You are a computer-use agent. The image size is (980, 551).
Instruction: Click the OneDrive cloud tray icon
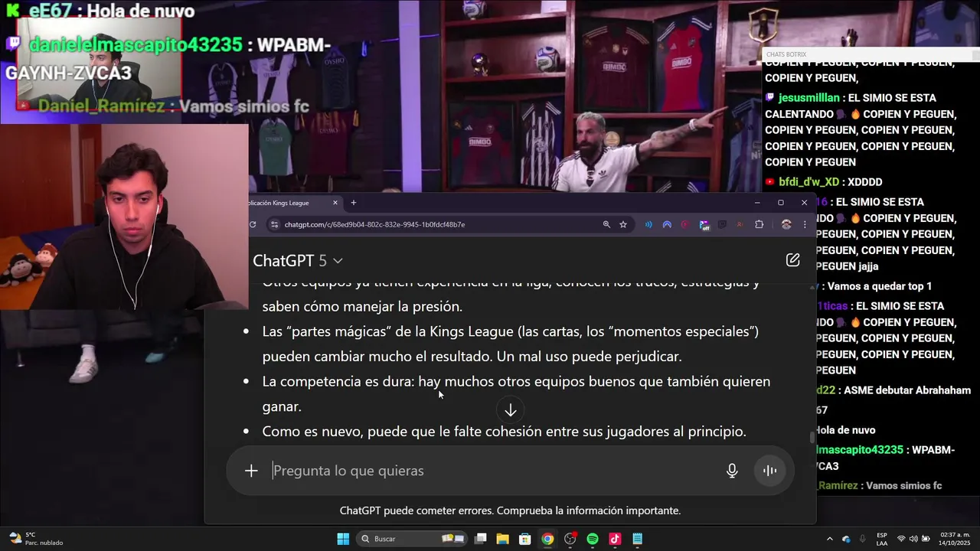pos(846,539)
